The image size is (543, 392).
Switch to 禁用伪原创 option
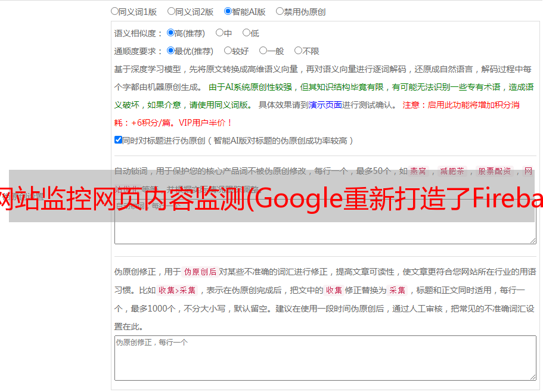coord(280,11)
